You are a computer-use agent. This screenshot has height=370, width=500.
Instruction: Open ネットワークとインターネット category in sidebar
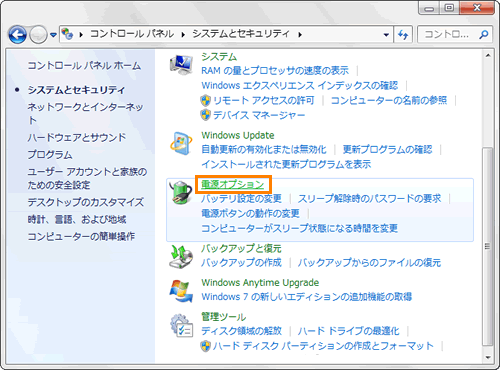pos(85,113)
